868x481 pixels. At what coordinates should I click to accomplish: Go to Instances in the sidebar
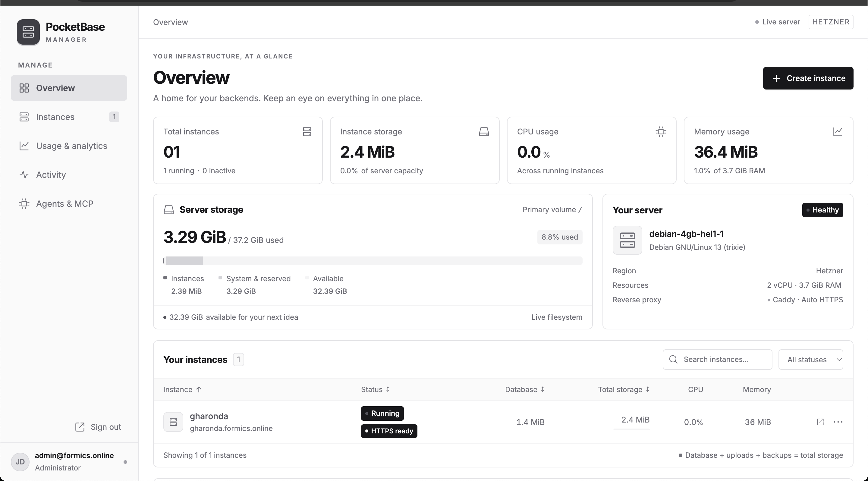click(x=69, y=117)
